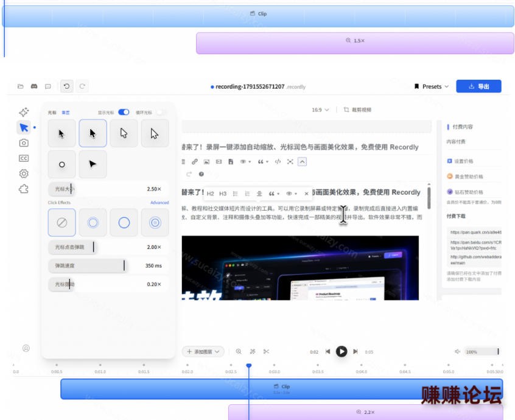Select the single ring click effect
This screenshot has width=515, height=420.
pos(124,223)
